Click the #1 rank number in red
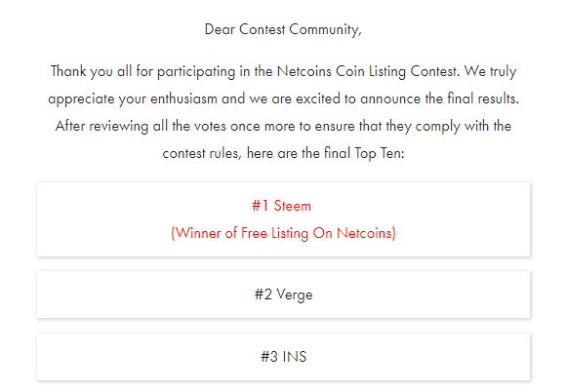The image size is (567, 392). click(x=261, y=206)
